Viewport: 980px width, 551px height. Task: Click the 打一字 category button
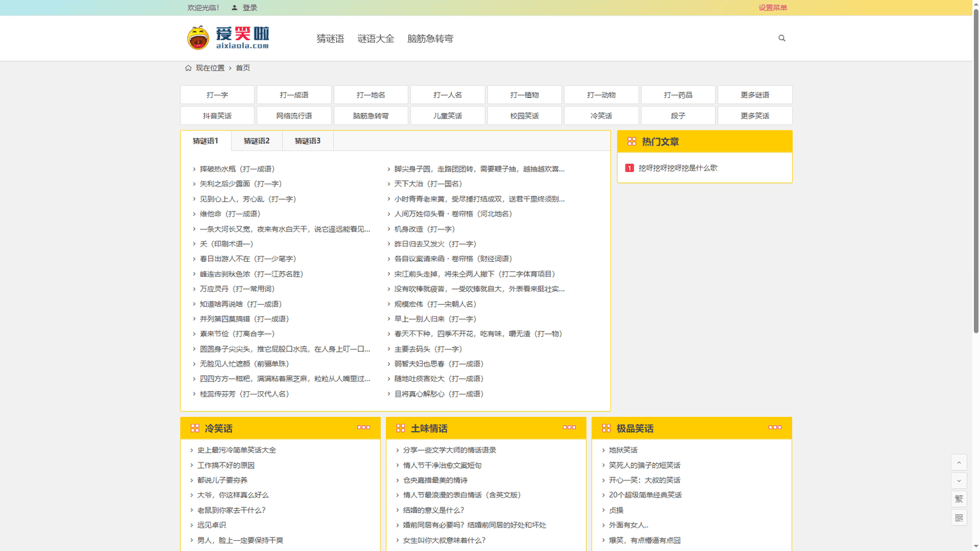[217, 95]
